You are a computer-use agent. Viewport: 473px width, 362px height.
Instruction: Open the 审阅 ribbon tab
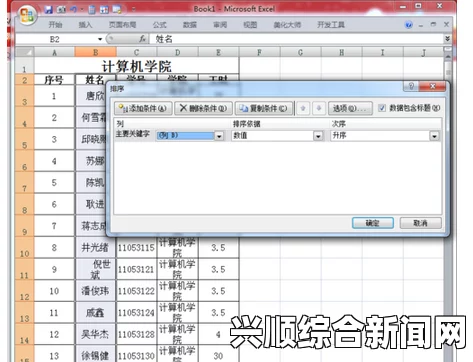pyautogui.click(x=220, y=25)
